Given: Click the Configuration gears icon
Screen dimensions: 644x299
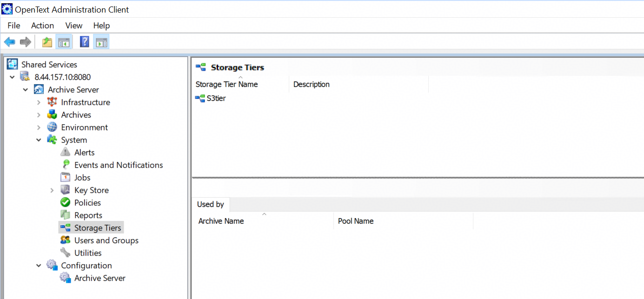Looking at the screenshot, I should coord(52,265).
